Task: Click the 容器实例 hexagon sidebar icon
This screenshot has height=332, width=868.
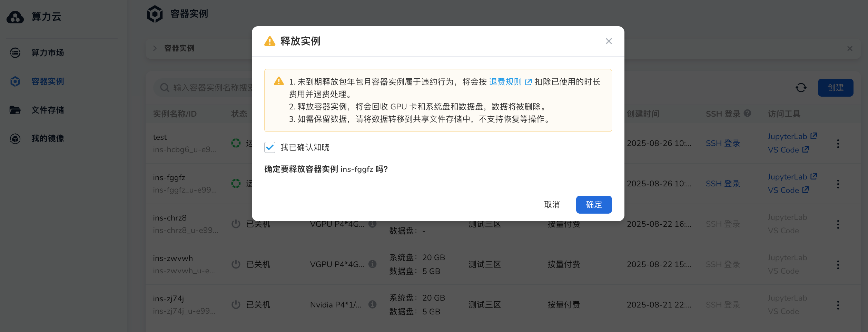Action: pos(15,81)
